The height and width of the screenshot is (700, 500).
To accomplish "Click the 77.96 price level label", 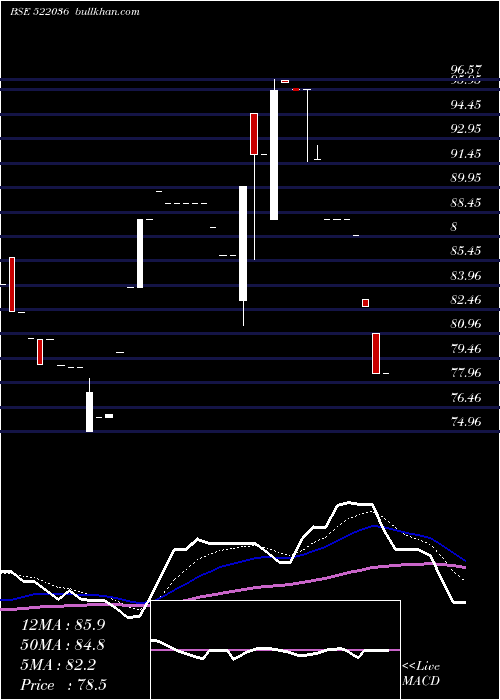I will tap(466, 373).
